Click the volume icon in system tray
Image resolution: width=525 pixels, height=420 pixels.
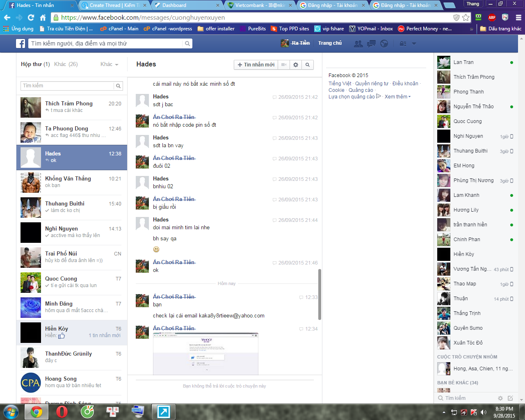pyautogui.click(x=484, y=412)
